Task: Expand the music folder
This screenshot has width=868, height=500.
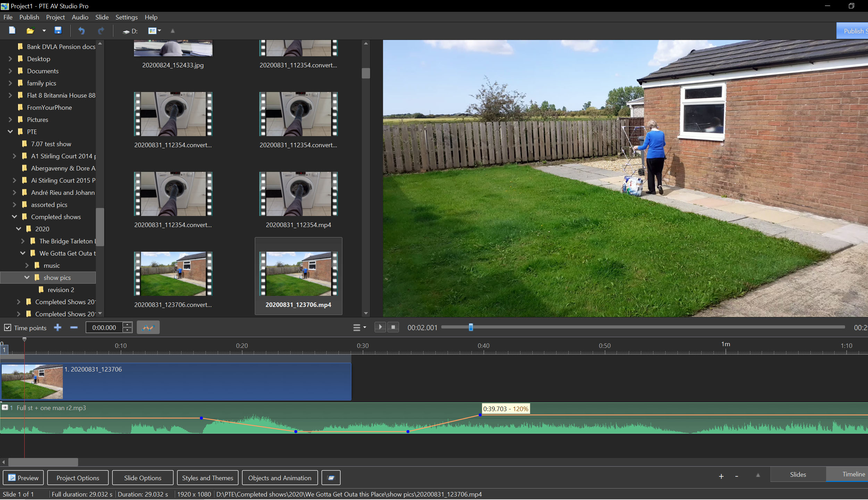Action: 27,265
